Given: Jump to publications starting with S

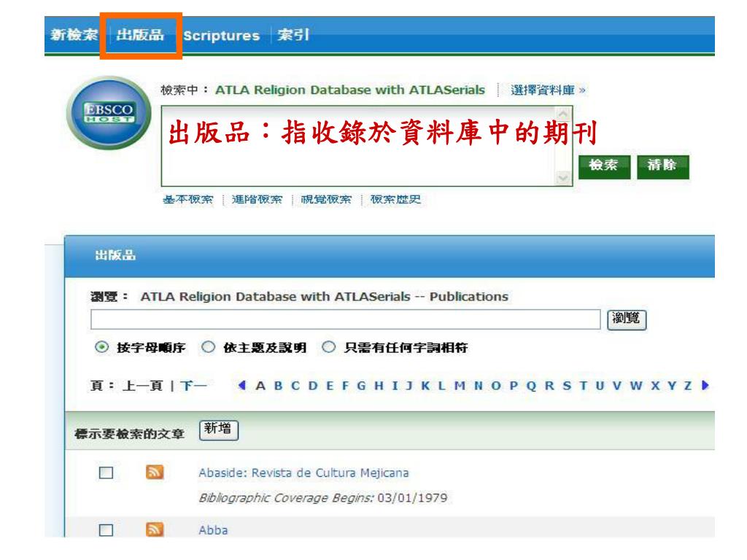Looking at the screenshot, I should pyautogui.click(x=567, y=386).
